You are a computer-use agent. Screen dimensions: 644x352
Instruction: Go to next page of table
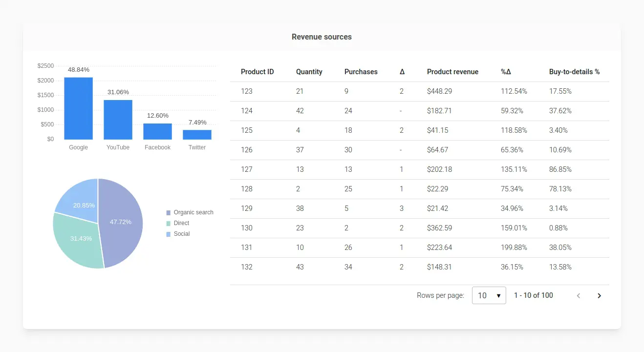click(x=599, y=295)
